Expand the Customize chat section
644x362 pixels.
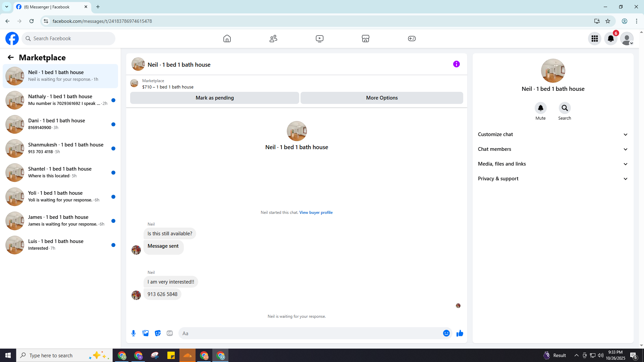click(x=552, y=134)
